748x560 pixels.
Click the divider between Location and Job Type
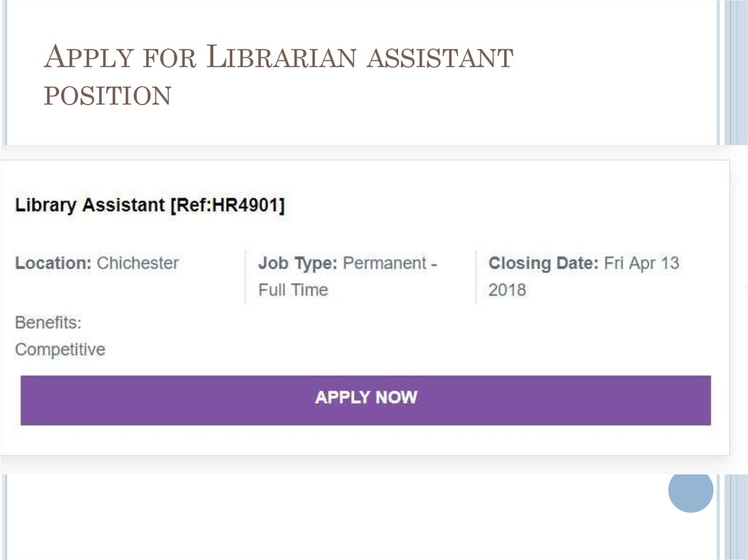(x=245, y=276)
